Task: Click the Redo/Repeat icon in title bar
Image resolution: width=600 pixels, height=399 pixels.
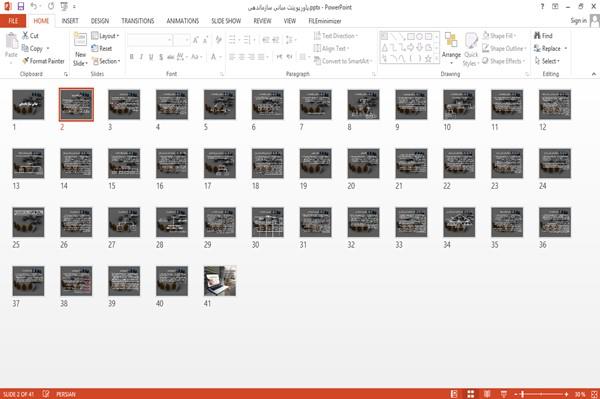Action: click(x=51, y=6)
